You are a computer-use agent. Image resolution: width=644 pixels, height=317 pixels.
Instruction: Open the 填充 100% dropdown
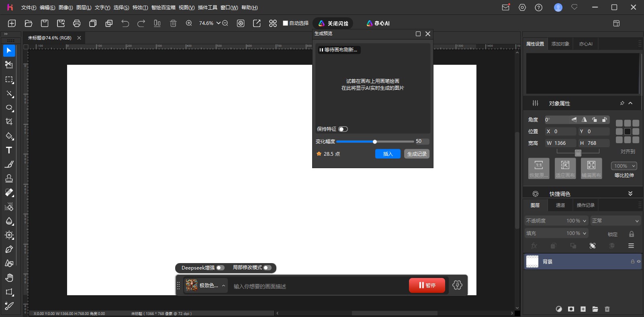[x=585, y=233]
